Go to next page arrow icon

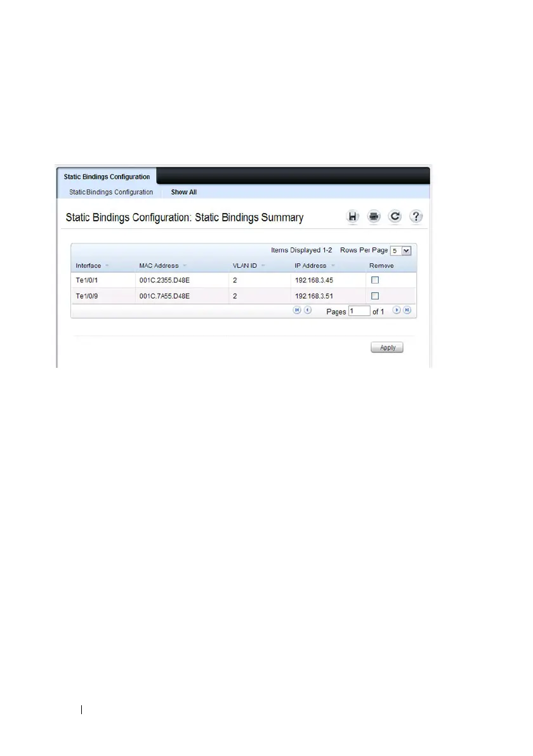(397, 311)
